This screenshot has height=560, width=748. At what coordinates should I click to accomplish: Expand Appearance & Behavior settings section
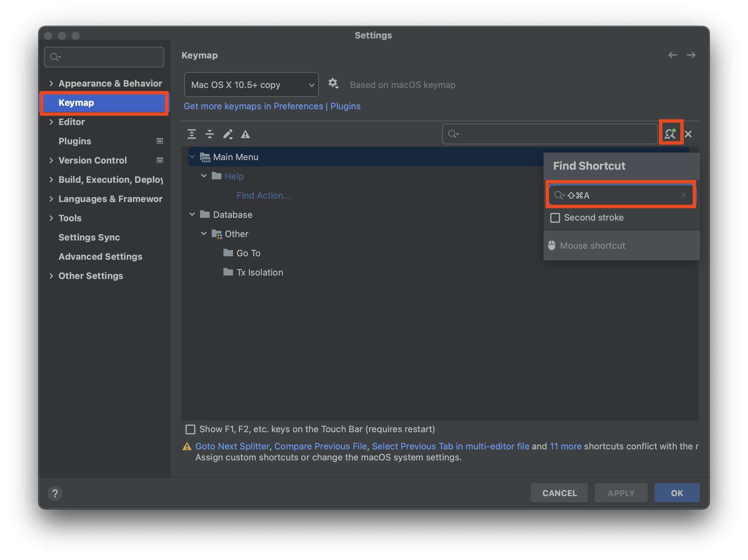(x=51, y=83)
